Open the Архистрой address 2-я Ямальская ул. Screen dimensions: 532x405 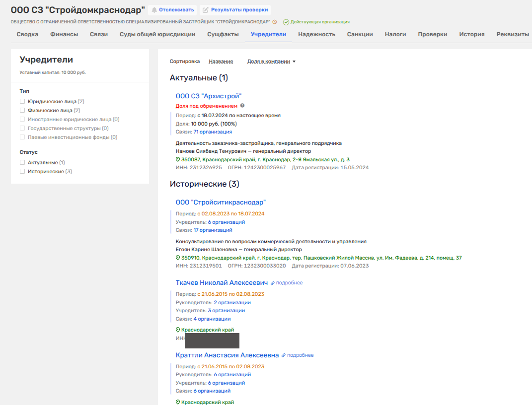pyautogui.click(x=265, y=159)
